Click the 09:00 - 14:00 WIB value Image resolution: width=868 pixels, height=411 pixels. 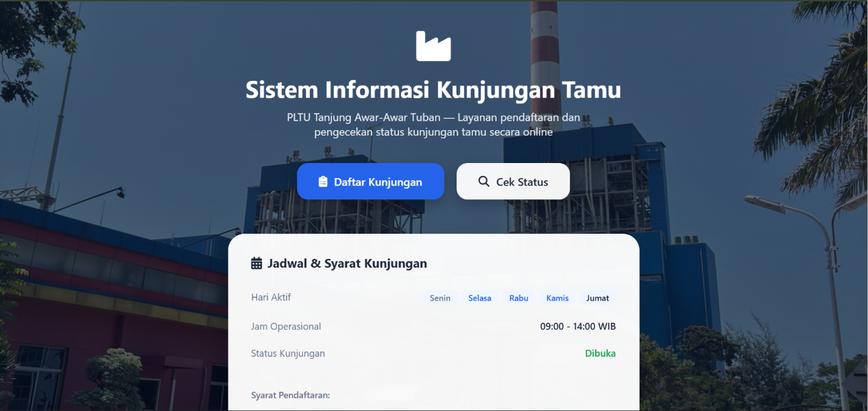tap(578, 327)
